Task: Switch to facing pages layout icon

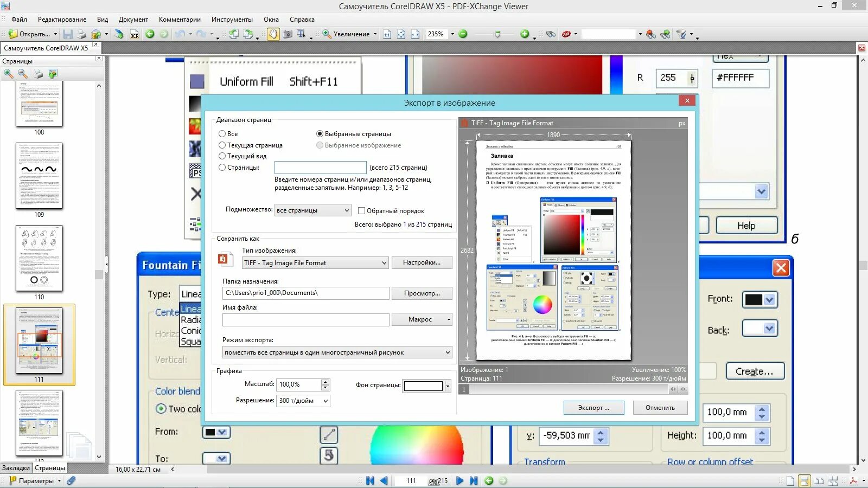Action: (x=819, y=480)
